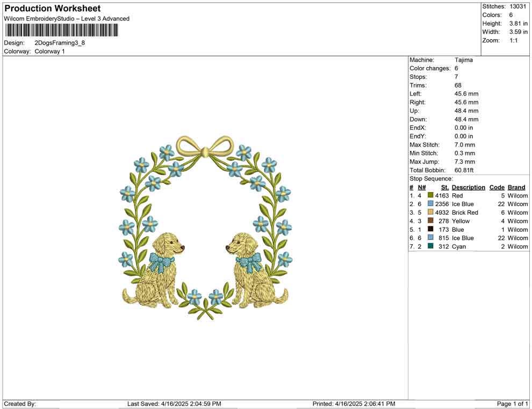This screenshot has height=409, width=532.
Task: Click the Blue swatch in stop sequence row 5
Action: (x=430, y=229)
